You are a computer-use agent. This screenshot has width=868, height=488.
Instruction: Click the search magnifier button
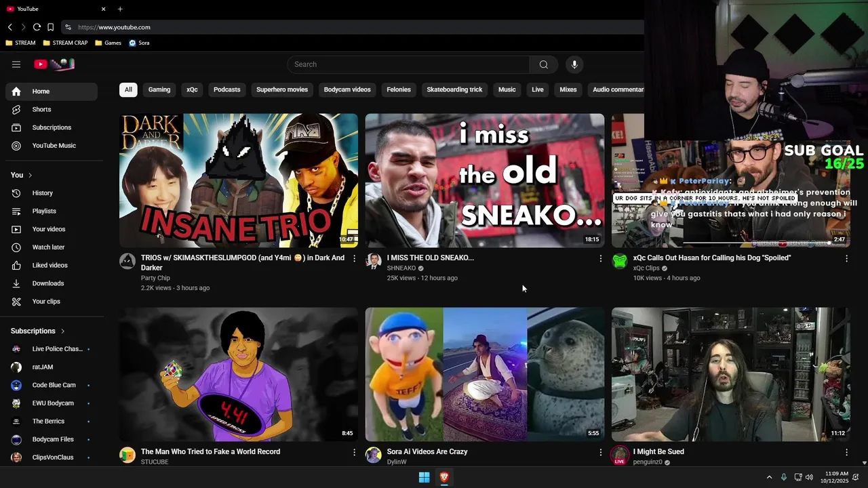click(x=543, y=64)
